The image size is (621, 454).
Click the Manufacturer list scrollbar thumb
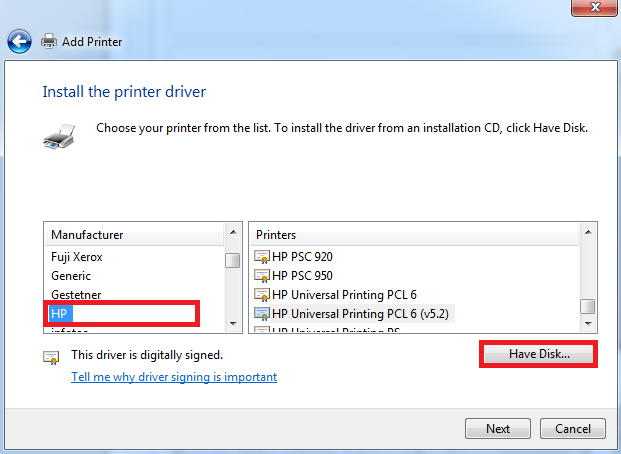[x=232, y=260]
